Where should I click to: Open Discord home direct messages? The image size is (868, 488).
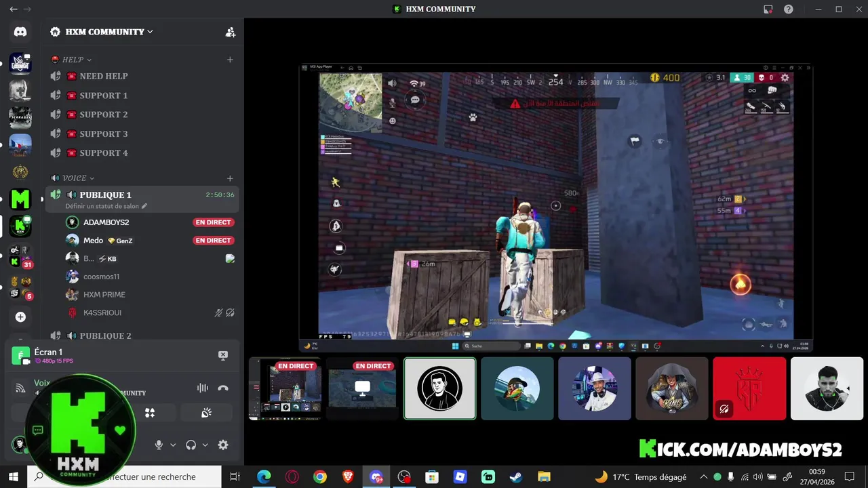pos(20,32)
